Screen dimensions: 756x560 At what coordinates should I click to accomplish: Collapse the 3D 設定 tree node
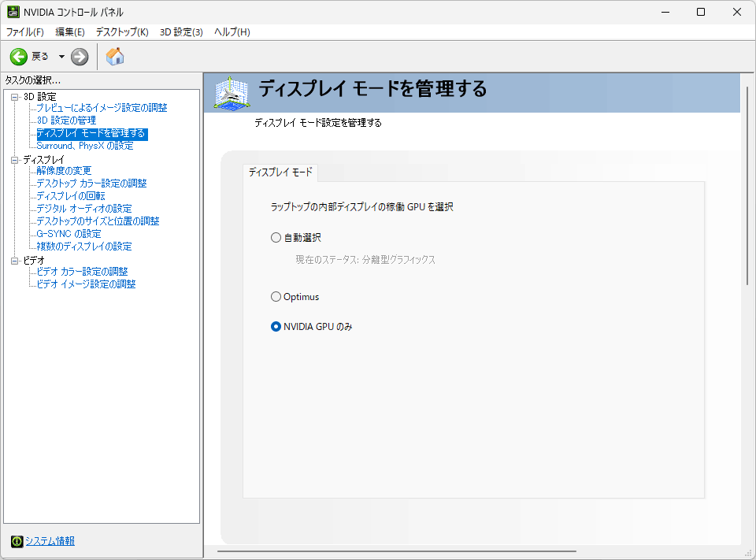pyautogui.click(x=14, y=97)
